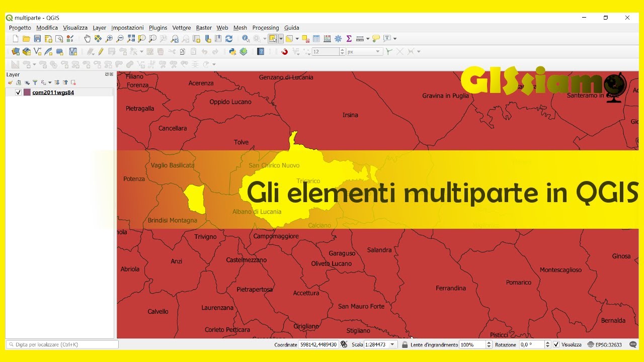
Task: Toggle visibility of com2011wgs84 layer
Action: click(19, 93)
